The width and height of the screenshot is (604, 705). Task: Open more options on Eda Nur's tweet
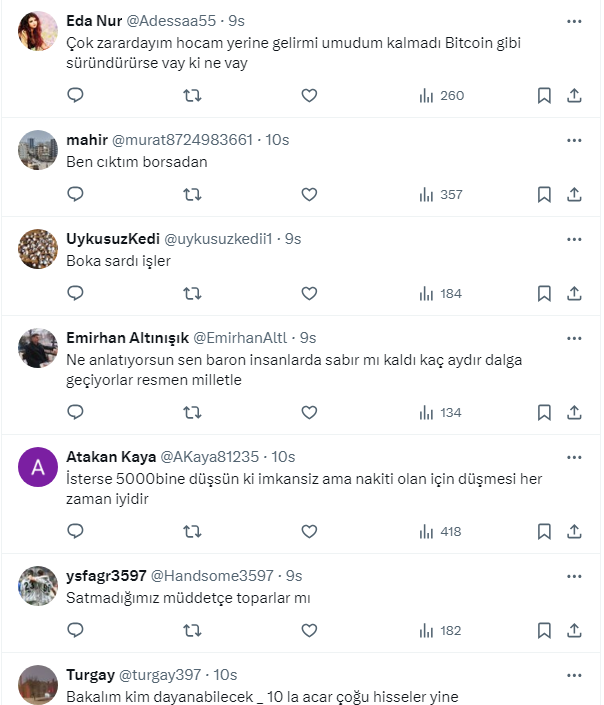(x=574, y=21)
